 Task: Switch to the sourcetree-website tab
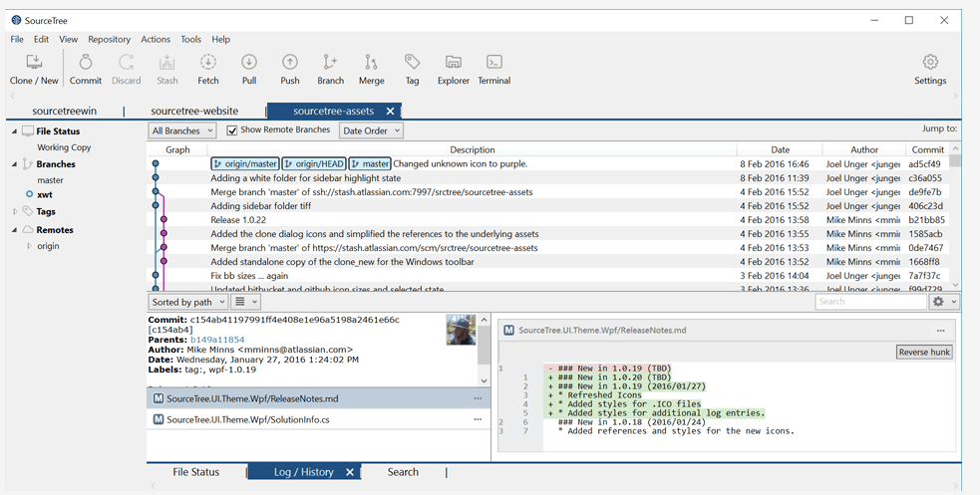pos(194,111)
